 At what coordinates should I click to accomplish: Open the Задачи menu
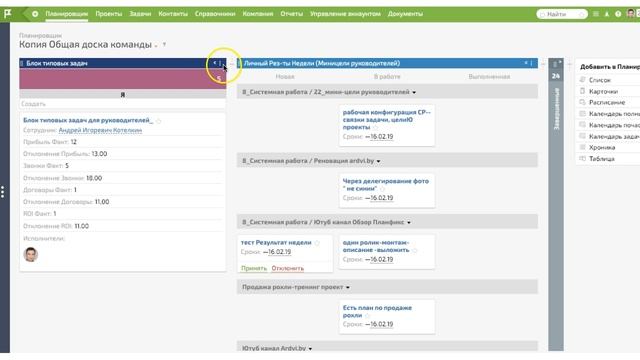(140, 14)
